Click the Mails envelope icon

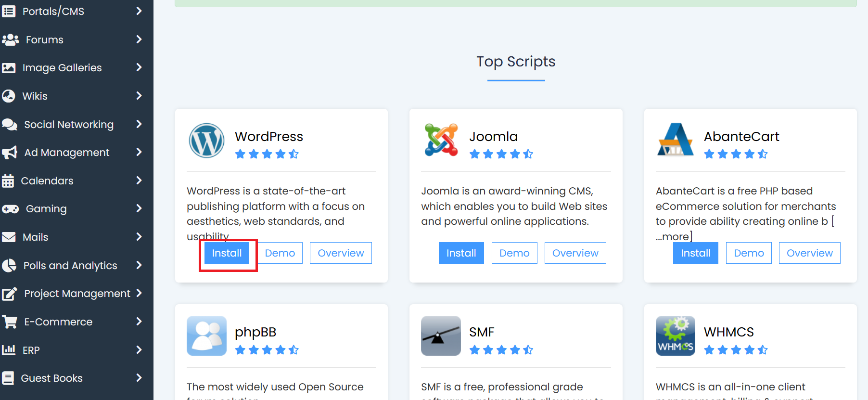coord(9,237)
